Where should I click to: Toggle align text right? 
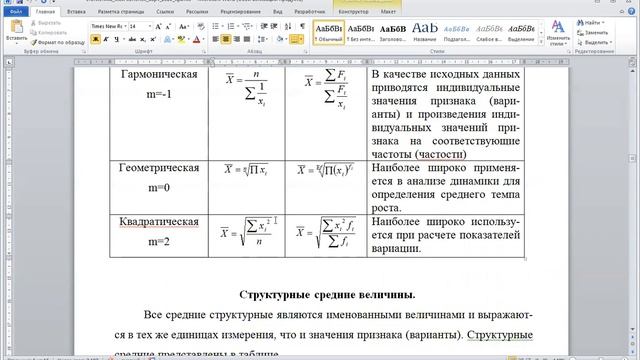point(236,39)
